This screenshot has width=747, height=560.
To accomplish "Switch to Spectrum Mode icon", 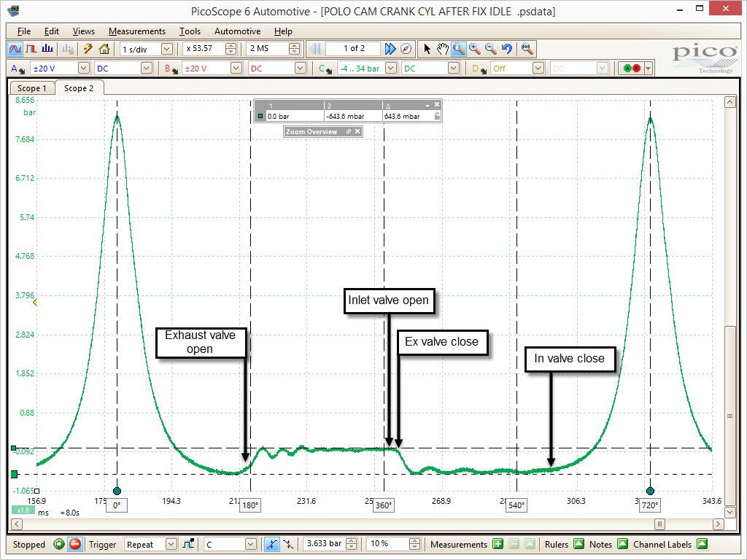I will (x=47, y=49).
